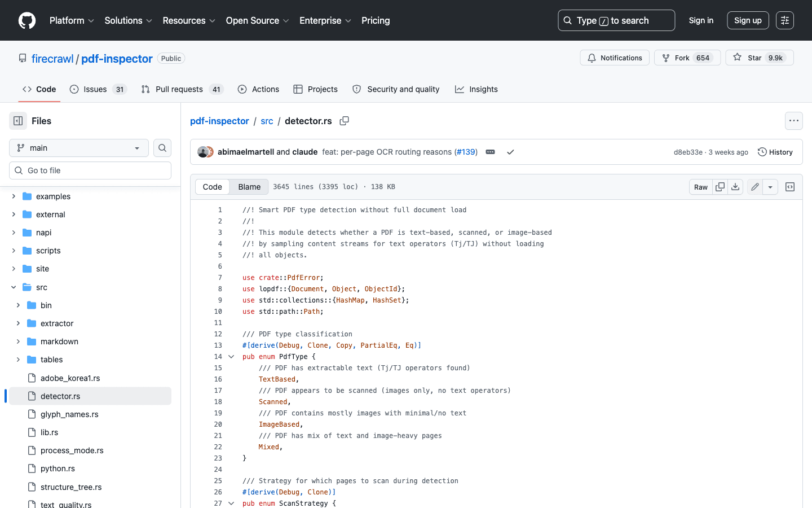812x508 pixels.
Task: Open commit d8eb33e
Action: [688, 152]
